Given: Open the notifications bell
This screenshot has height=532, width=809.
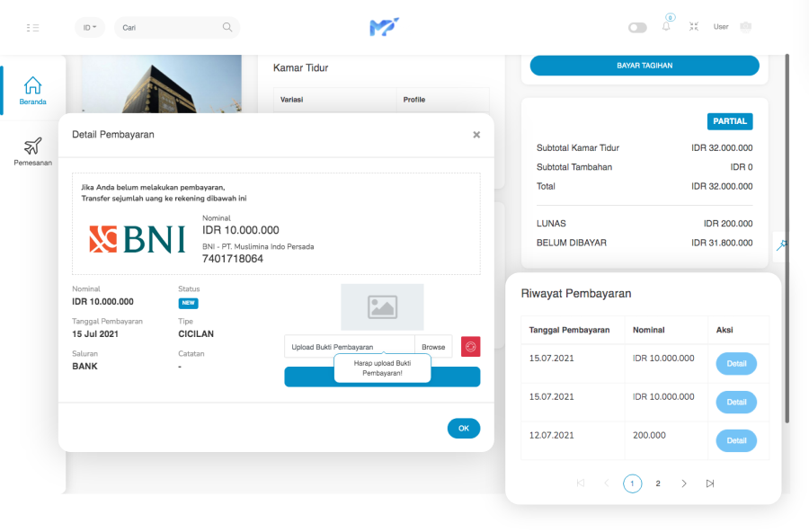Looking at the screenshot, I should pyautogui.click(x=666, y=27).
